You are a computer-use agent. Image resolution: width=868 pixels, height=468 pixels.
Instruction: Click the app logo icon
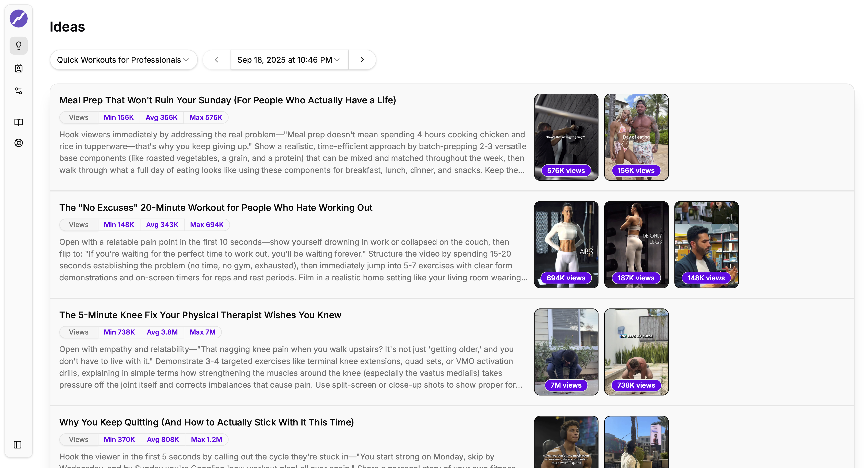click(x=19, y=19)
